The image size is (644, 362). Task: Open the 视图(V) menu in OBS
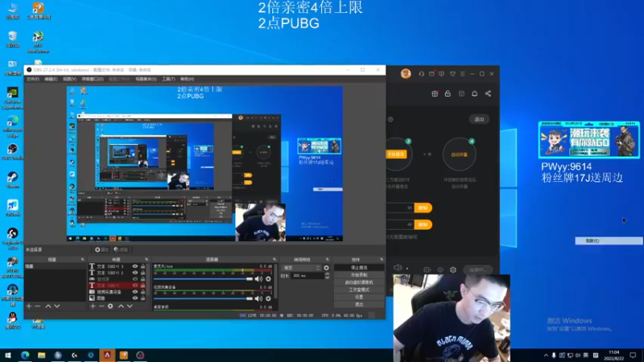pos(69,79)
